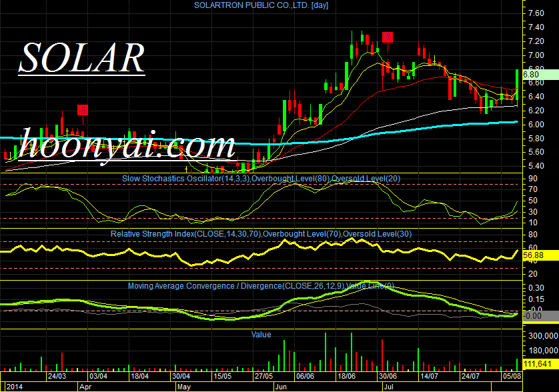This screenshot has width=559, height=392.
Task: Click the 7.00 price axis label
Action: point(536,55)
